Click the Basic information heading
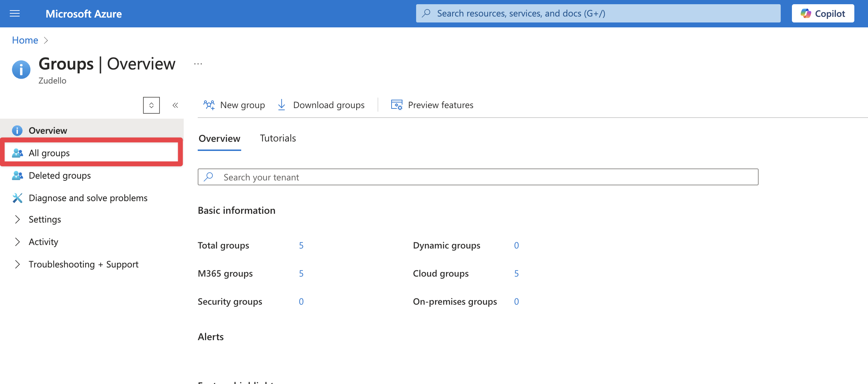 [x=237, y=210]
